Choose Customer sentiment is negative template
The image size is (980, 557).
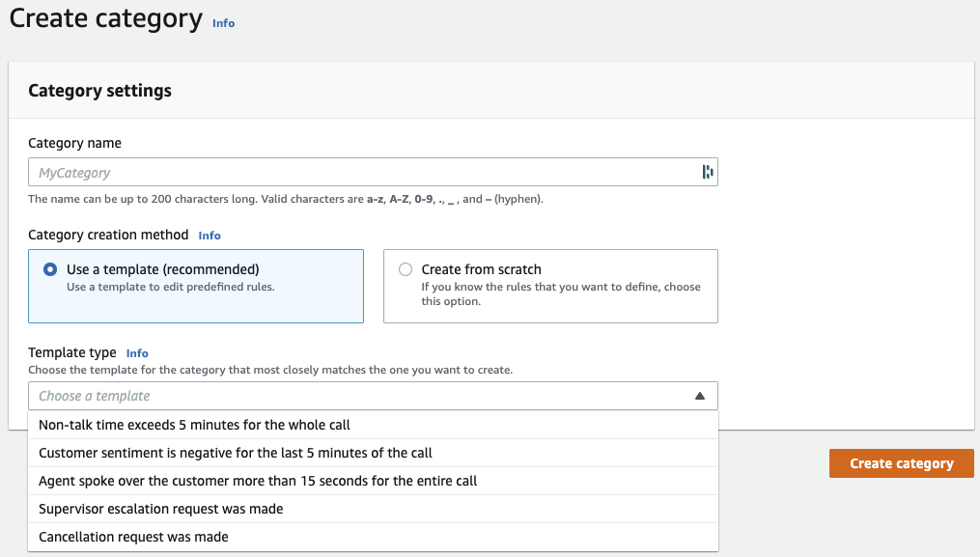click(235, 453)
